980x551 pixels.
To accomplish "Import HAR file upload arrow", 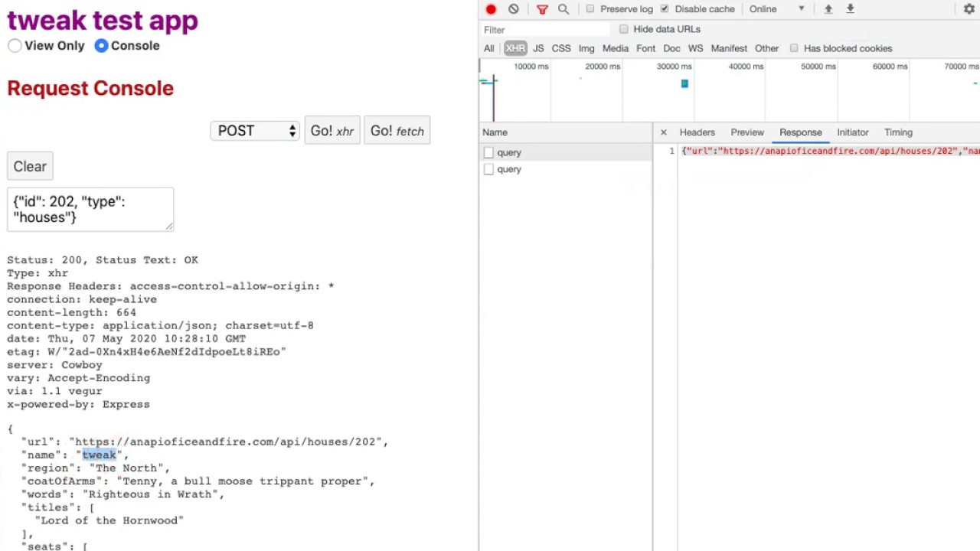I will [x=828, y=9].
